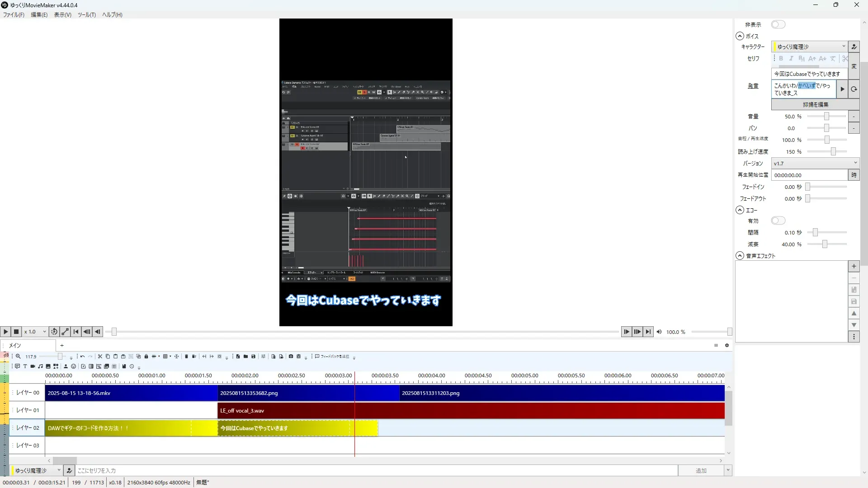Adjust the 音量 volume slider

(x=826, y=117)
